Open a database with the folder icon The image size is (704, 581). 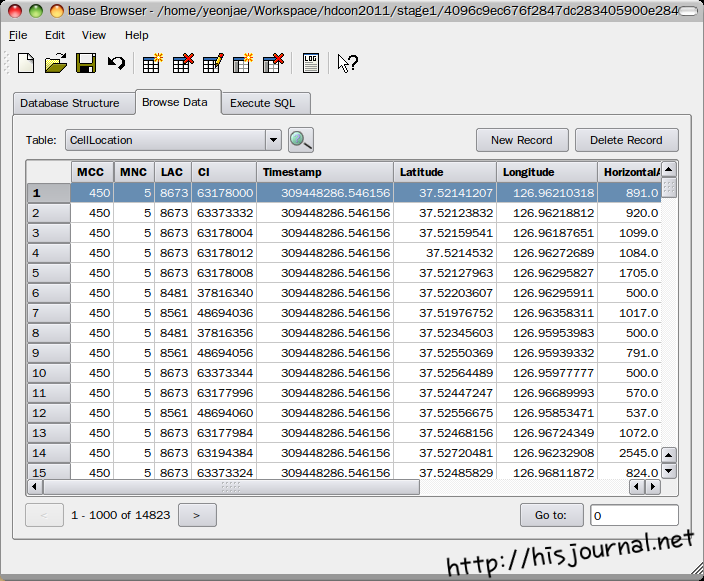pos(56,63)
